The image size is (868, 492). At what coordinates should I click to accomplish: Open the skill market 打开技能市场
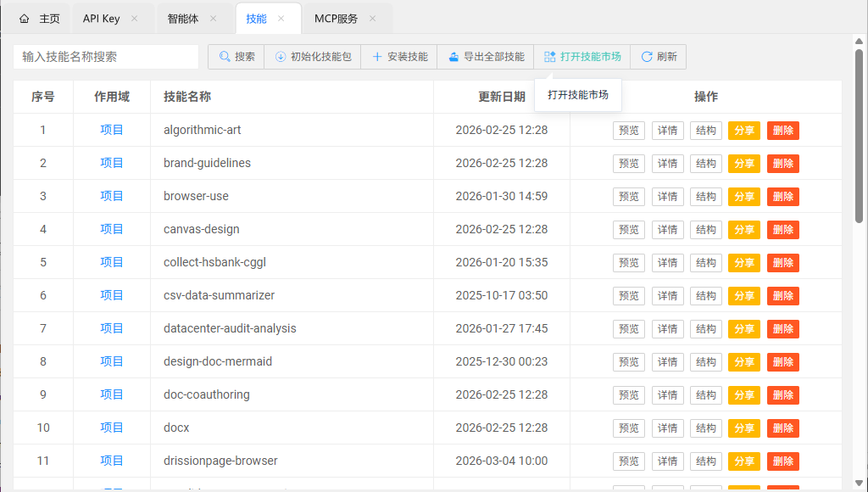click(582, 57)
